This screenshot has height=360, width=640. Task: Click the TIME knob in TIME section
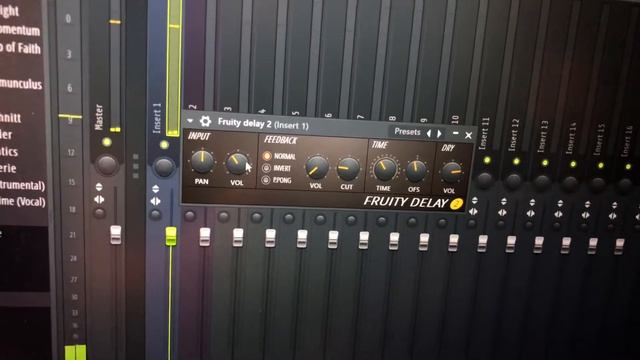coord(384,169)
